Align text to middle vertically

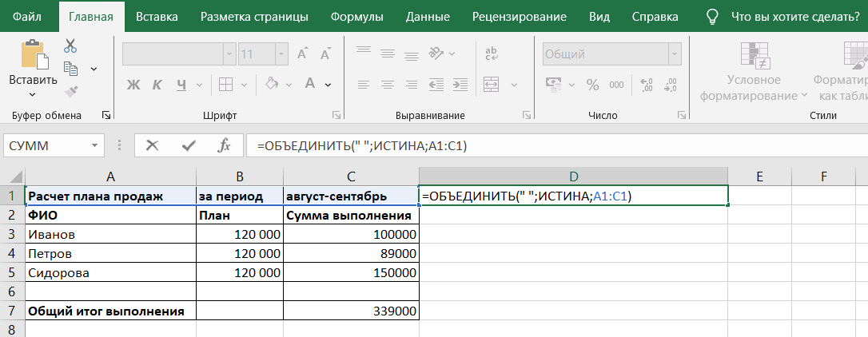(x=387, y=54)
